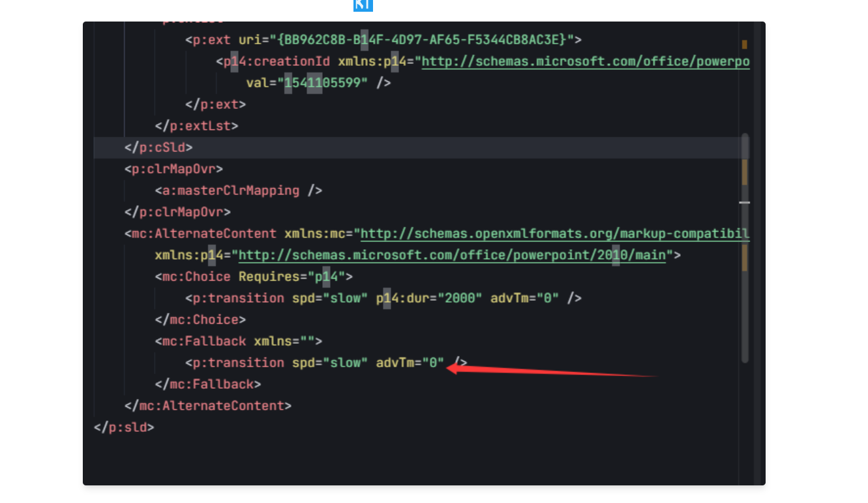Open the schemas.openxmlformats.org markup-compatibility link
The height and width of the screenshot is (503, 868).
pos(554,234)
